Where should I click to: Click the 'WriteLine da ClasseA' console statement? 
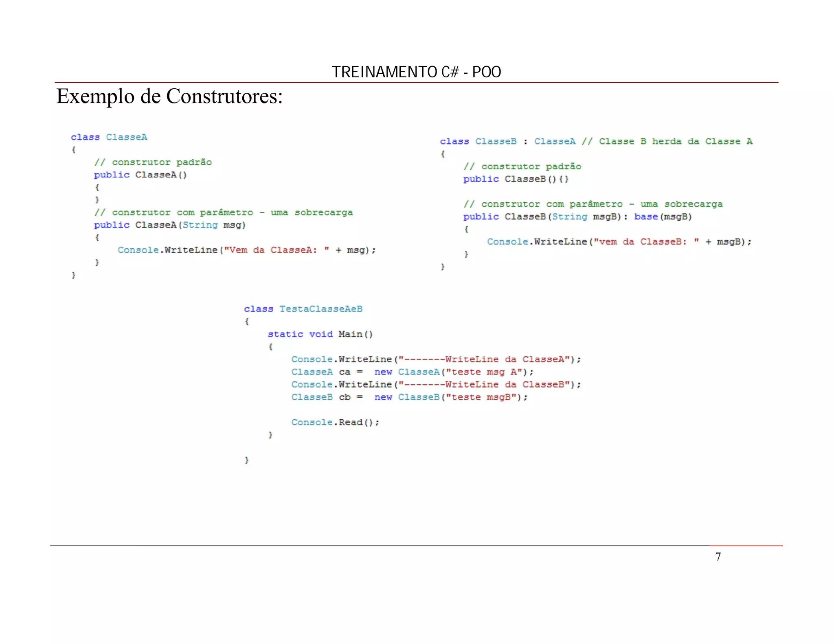(x=436, y=359)
